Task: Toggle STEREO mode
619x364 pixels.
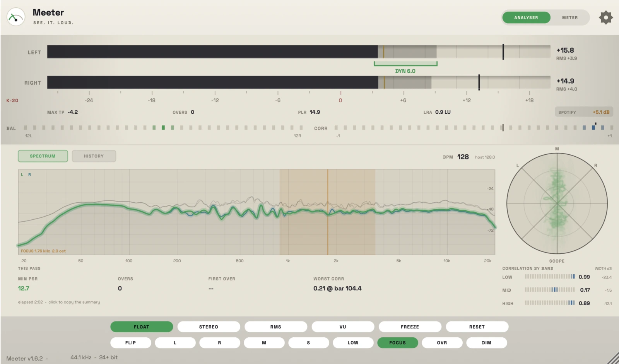Action: coord(209,327)
